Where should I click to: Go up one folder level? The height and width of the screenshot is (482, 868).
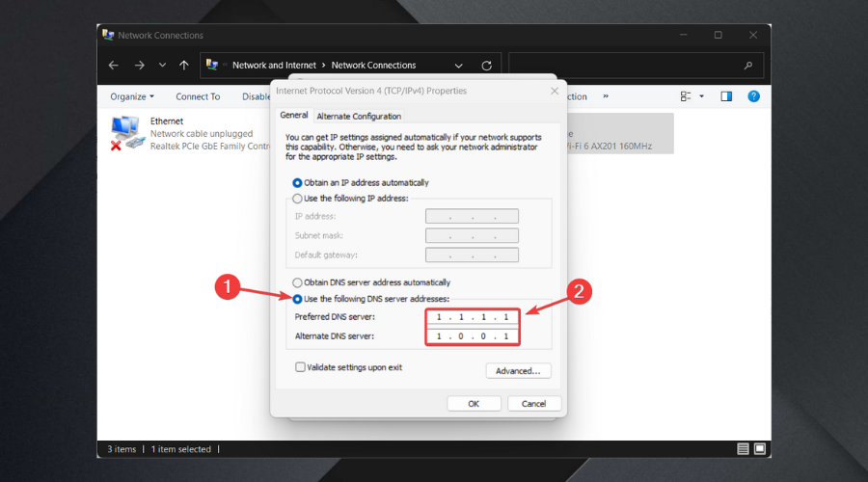(x=184, y=66)
